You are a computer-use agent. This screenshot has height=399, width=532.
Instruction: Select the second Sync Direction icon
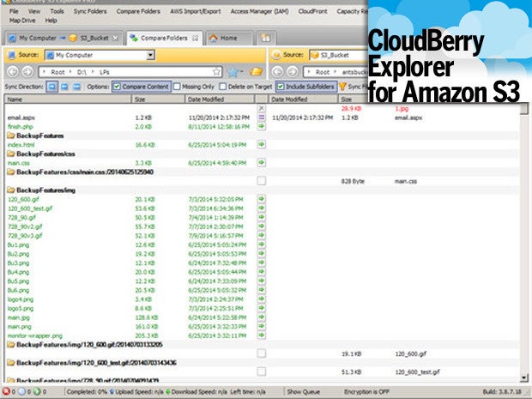[64, 87]
